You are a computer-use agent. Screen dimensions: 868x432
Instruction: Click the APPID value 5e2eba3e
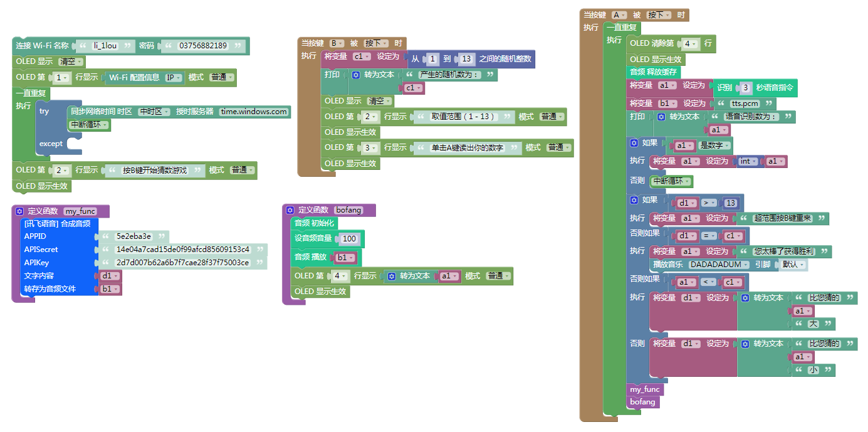pyautogui.click(x=133, y=236)
